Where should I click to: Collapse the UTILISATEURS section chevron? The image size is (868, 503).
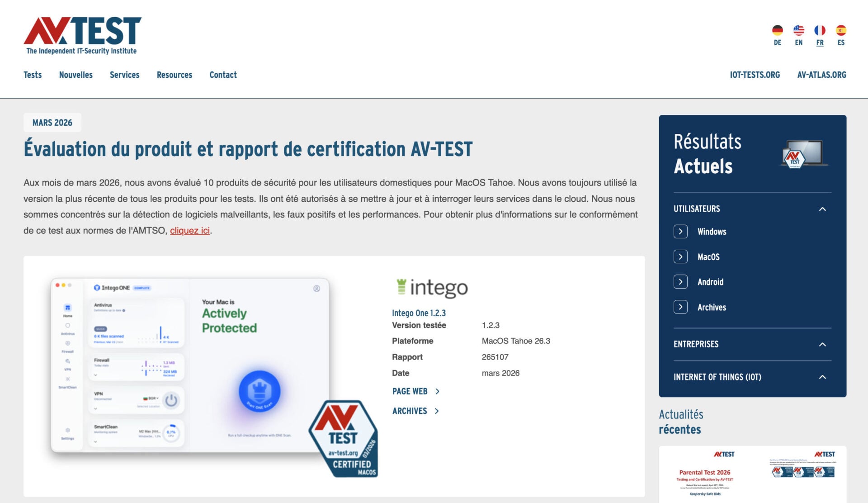pos(822,209)
